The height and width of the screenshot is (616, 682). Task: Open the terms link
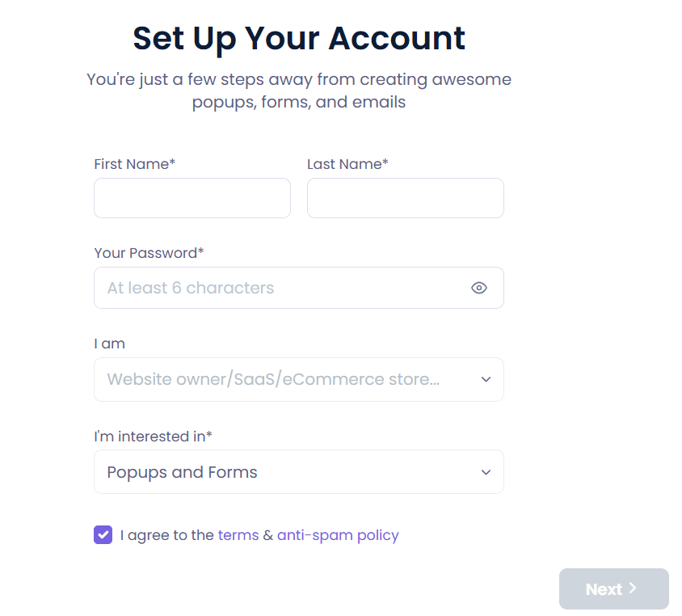point(238,535)
